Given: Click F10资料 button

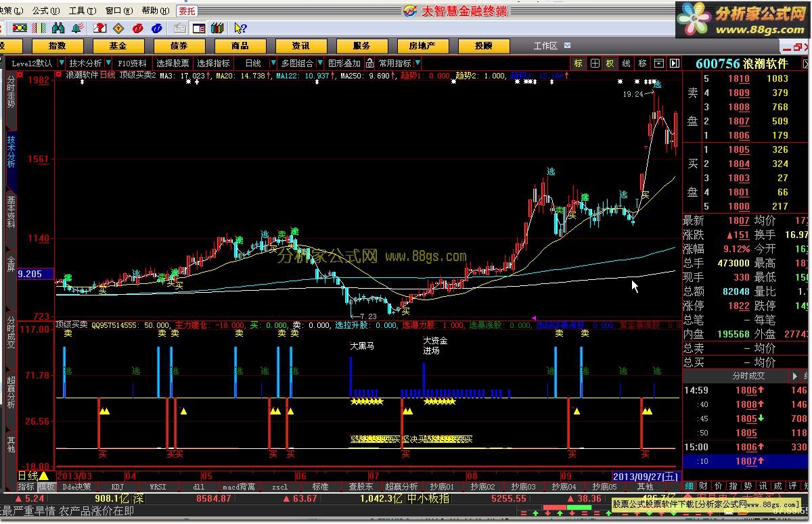Looking at the screenshot, I should (132, 64).
